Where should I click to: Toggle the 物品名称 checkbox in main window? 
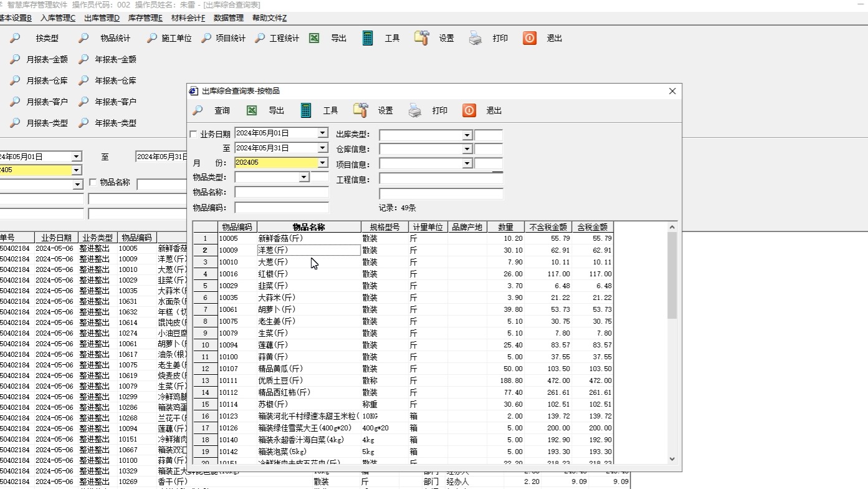93,182
